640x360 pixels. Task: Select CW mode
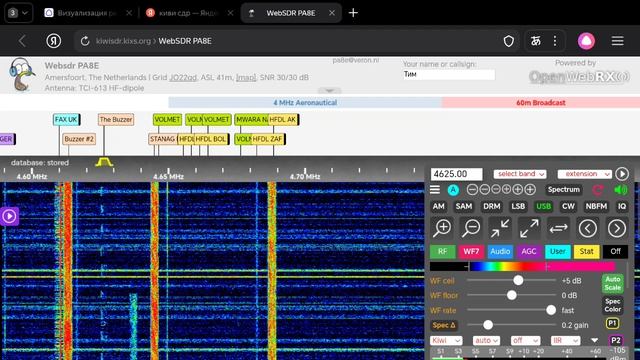[x=568, y=207]
